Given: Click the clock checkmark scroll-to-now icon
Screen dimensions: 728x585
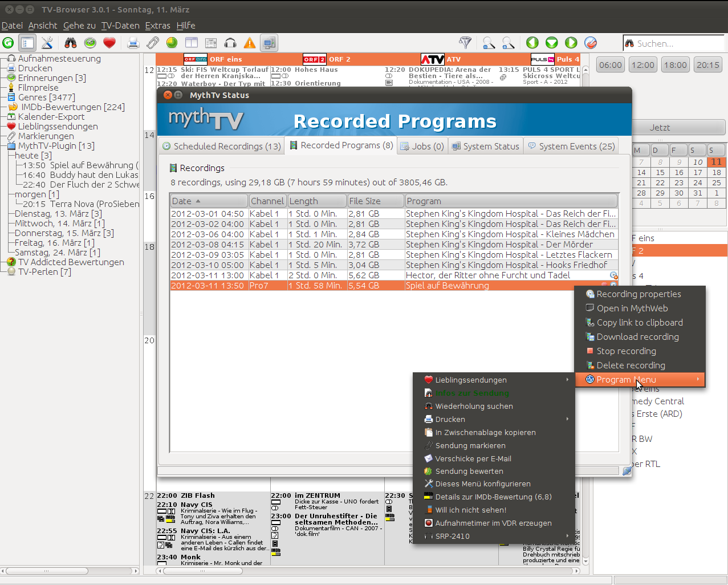Looking at the screenshot, I should 591,43.
